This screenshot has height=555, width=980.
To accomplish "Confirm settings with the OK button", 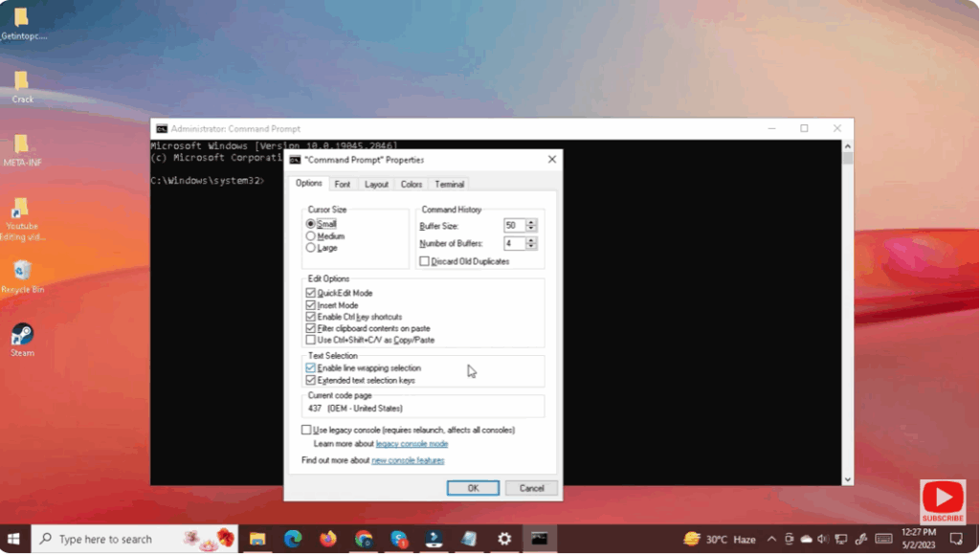I will (473, 487).
